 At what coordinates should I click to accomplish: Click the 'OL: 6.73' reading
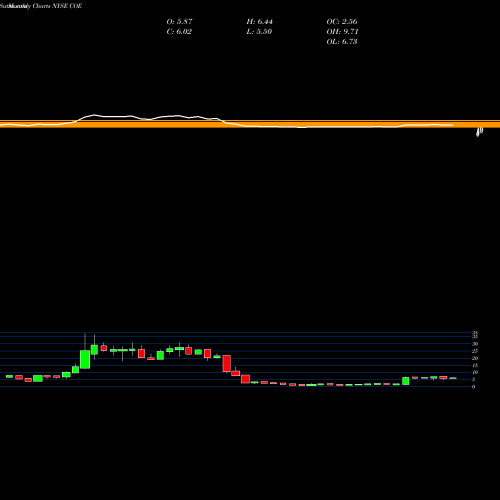click(x=342, y=41)
